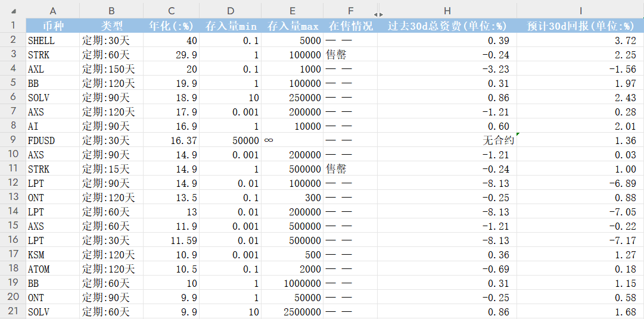The width and height of the screenshot is (644, 319).
Task: Select the 1.68 expected return cell
Action: coord(580,312)
